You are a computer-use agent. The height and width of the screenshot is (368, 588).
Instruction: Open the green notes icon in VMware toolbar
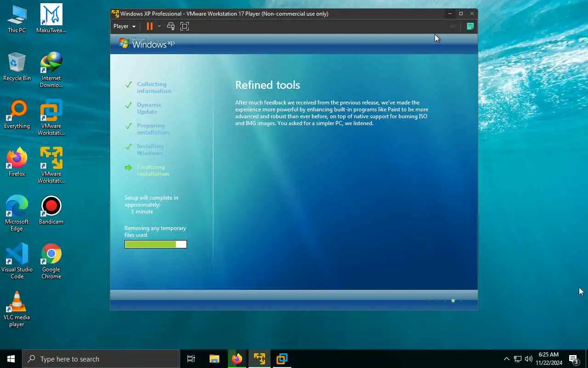click(470, 26)
